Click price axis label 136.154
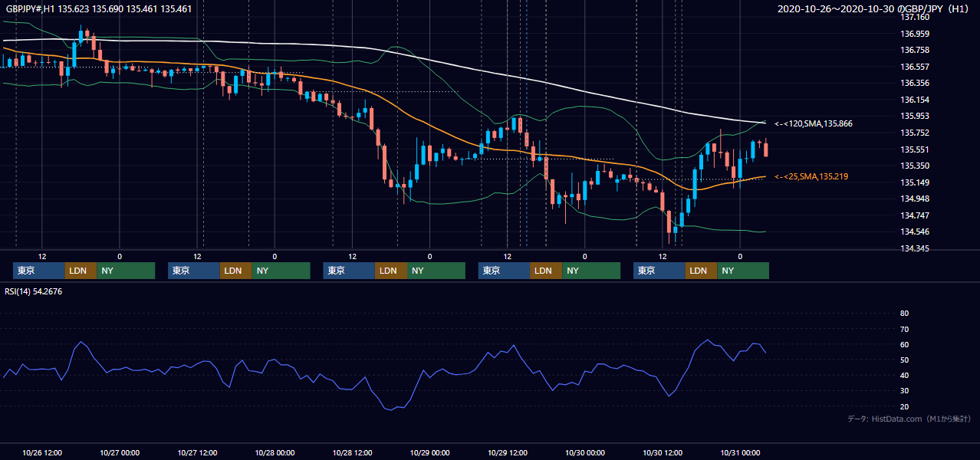 (x=915, y=100)
